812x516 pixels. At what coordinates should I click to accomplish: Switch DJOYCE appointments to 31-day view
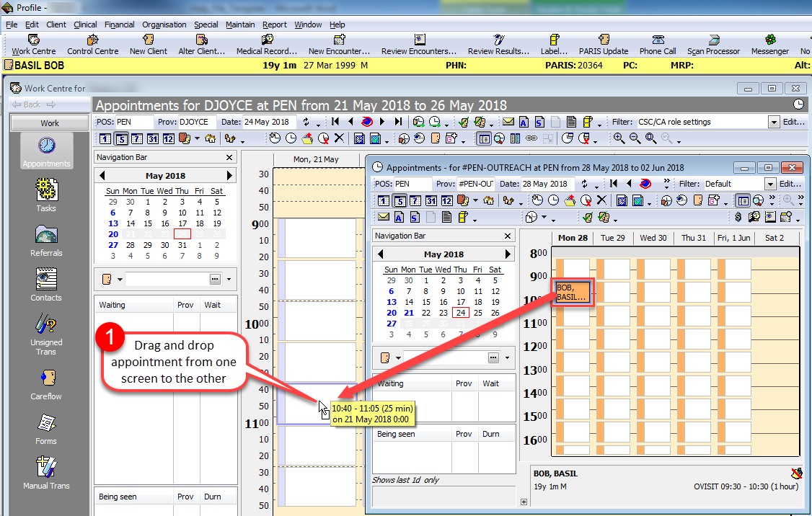[152, 138]
